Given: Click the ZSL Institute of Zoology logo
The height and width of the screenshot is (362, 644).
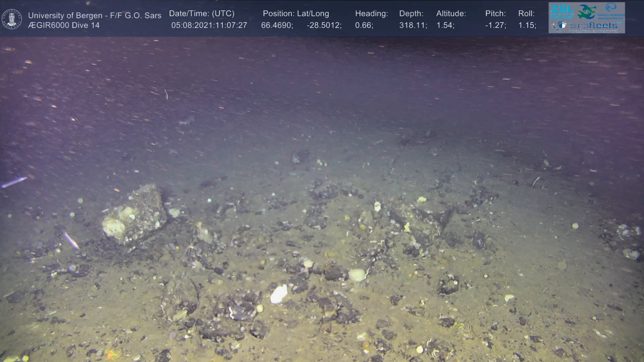Looking at the screenshot, I should (x=562, y=11).
